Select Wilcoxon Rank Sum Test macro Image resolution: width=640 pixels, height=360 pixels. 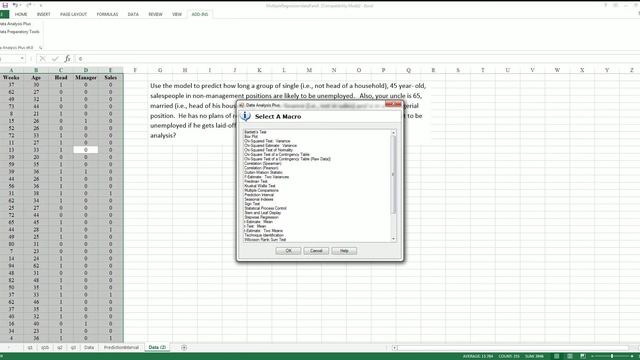pyautogui.click(x=265, y=240)
